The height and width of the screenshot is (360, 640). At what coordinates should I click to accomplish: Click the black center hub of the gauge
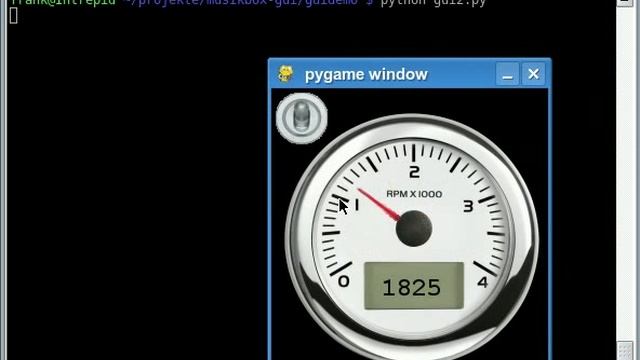coord(414,228)
